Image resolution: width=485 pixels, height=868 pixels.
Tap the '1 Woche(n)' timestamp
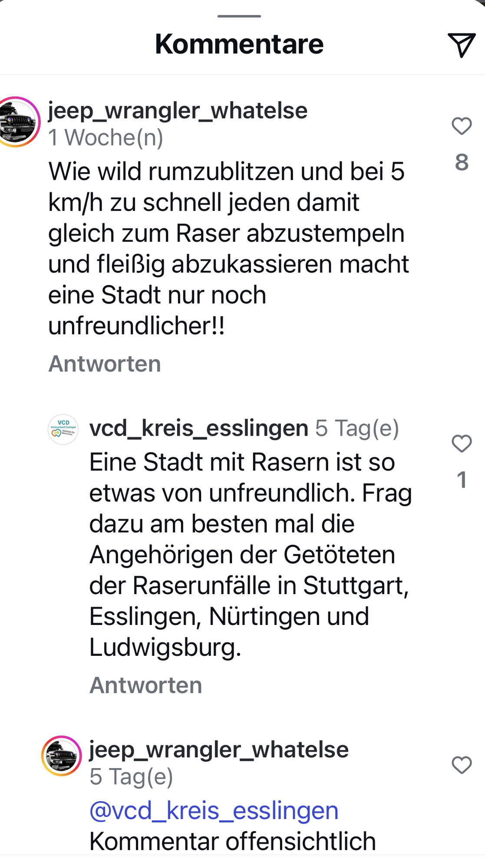[x=106, y=138]
